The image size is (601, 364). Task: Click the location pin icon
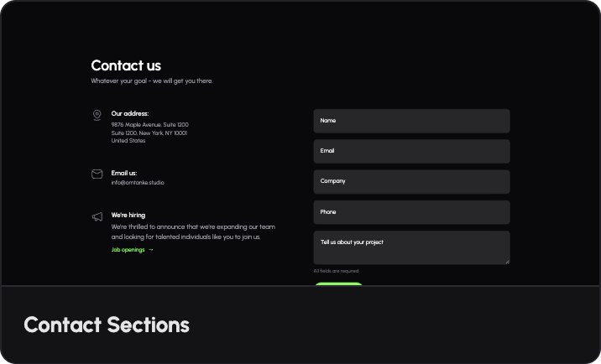click(97, 115)
